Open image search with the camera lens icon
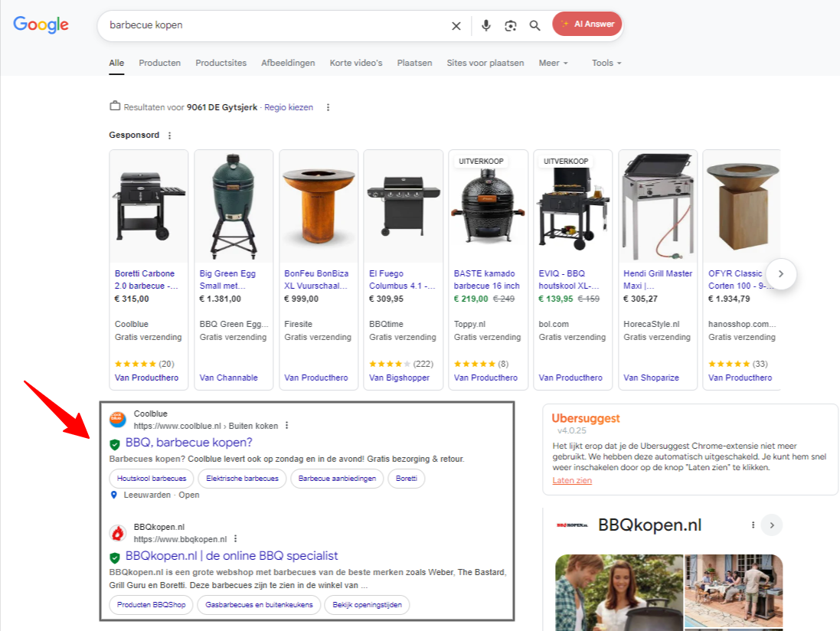The image size is (840, 631). 511,26
